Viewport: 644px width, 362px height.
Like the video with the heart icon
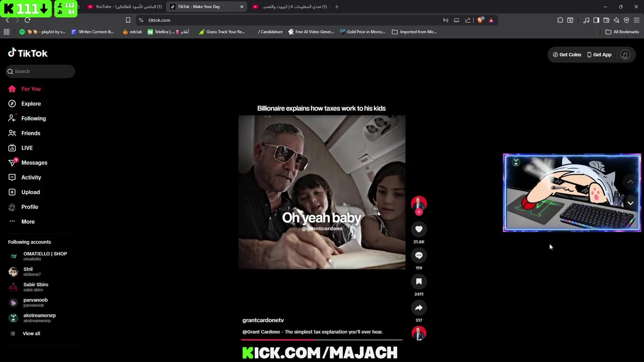pyautogui.click(x=419, y=229)
